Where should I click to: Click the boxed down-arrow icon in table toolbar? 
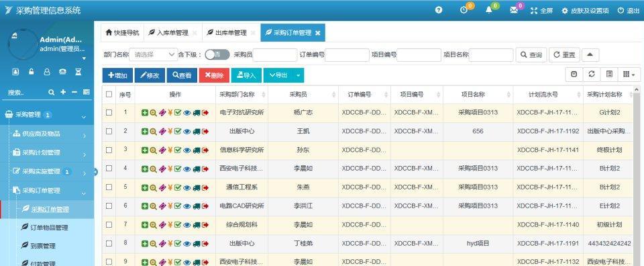point(574,74)
